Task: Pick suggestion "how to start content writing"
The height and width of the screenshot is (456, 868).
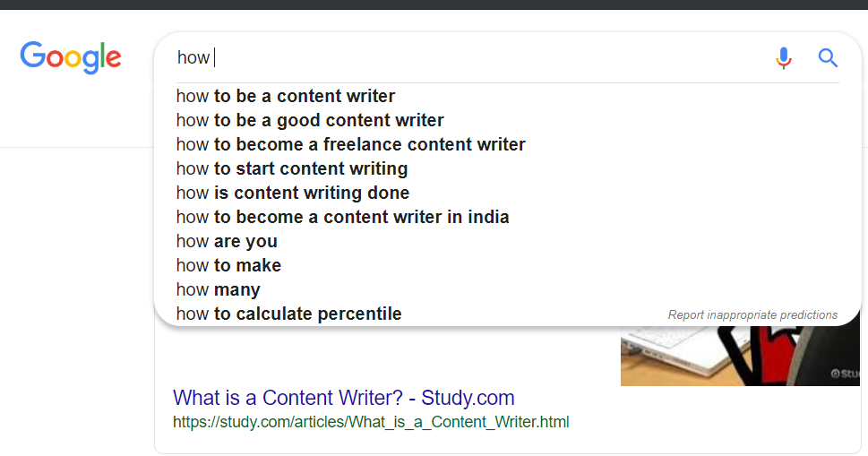Action: point(292,168)
